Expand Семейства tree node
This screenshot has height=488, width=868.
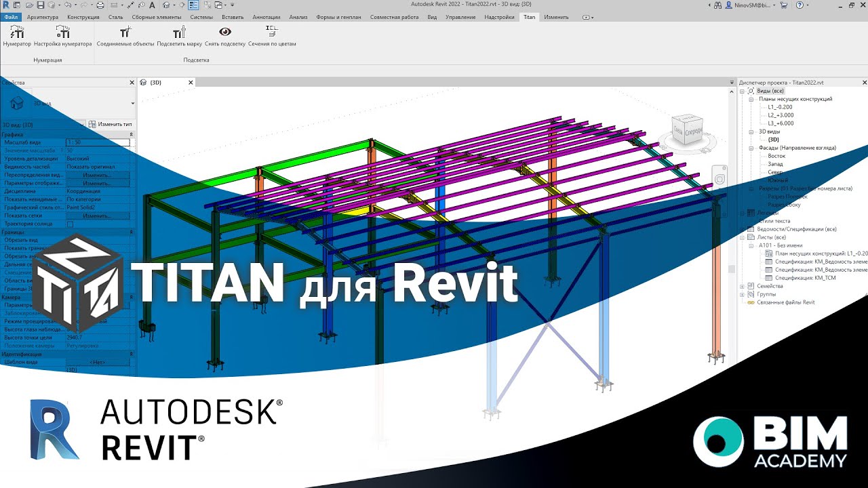coord(743,286)
